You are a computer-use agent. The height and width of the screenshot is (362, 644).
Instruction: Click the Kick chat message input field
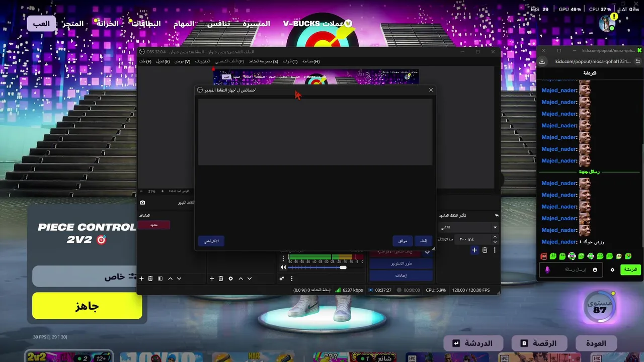click(571, 270)
